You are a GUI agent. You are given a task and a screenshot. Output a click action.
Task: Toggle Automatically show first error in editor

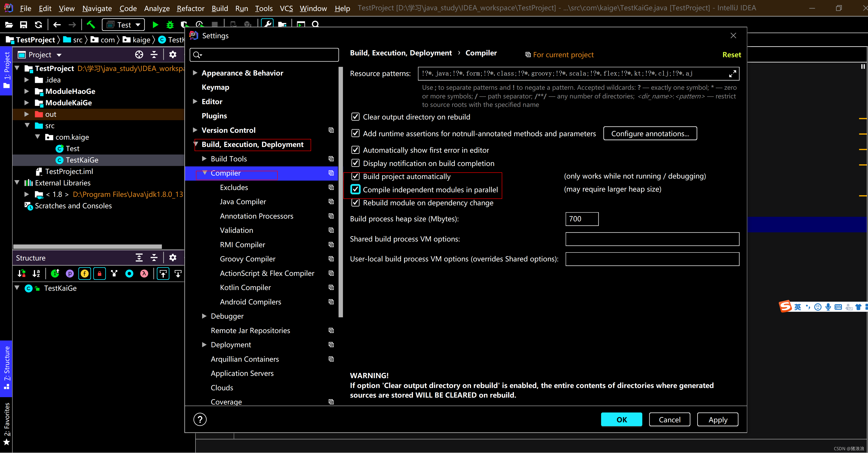point(355,150)
